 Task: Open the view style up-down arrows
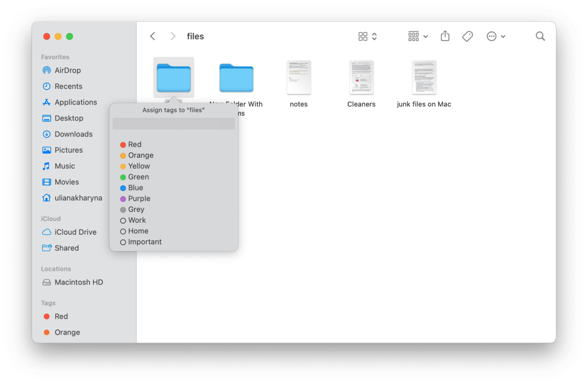pyautogui.click(x=374, y=36)
